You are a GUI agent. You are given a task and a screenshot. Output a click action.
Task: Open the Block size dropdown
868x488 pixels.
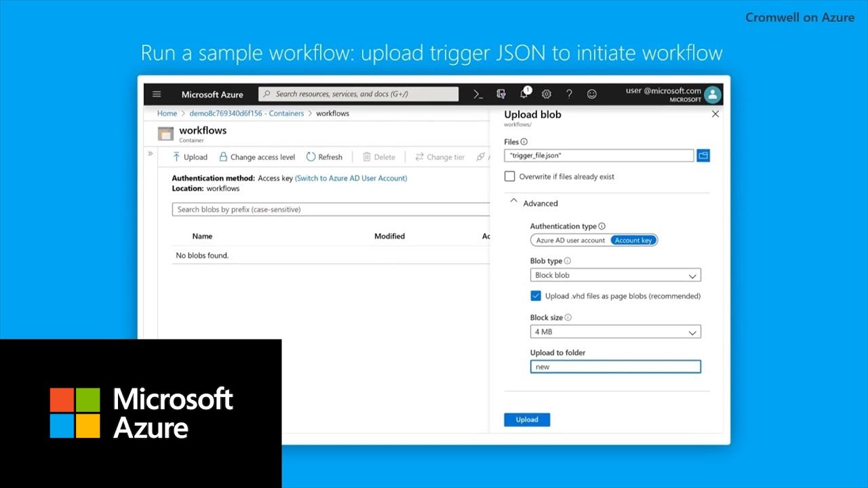click(x=616, y=332)
